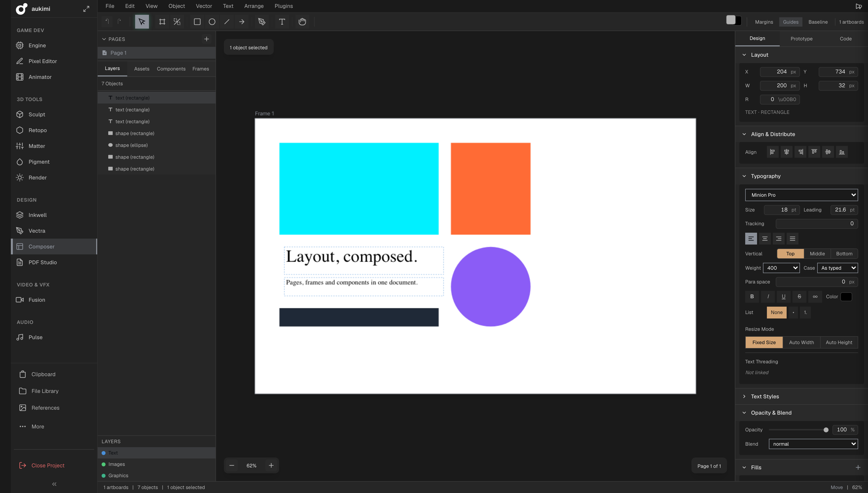This screenshot has width=868, height=493.
Task: Zoom in with plus button
Action: pos(271,466)
